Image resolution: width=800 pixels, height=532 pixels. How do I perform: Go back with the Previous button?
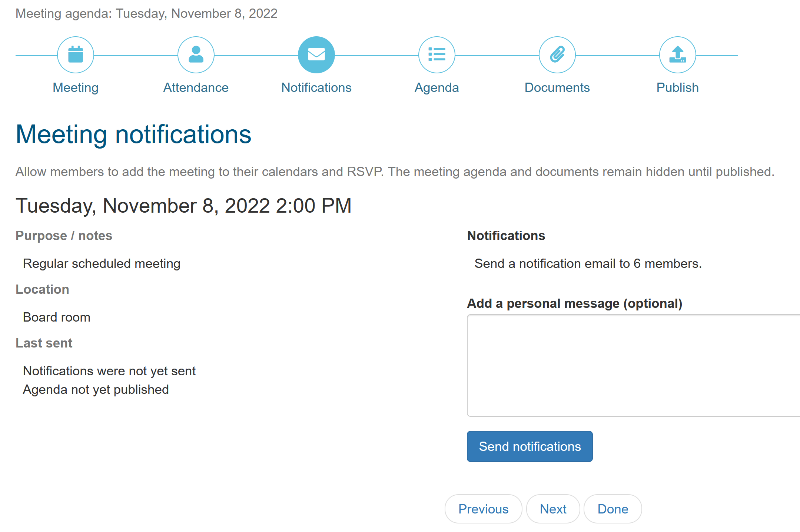pyautogui.click(x=484, y=509)
